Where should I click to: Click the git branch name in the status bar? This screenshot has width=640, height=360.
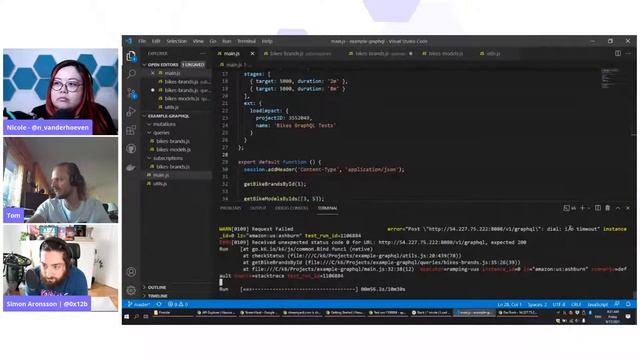click(138, 304)
